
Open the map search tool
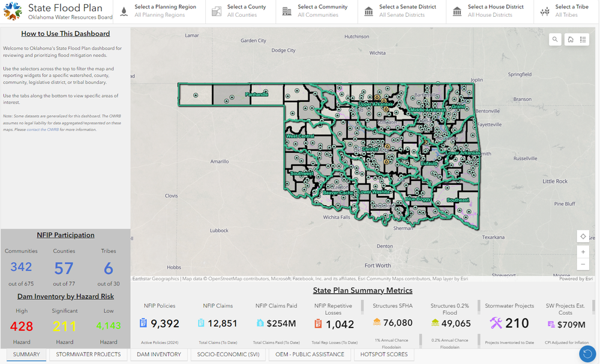click(x=556, y=40)
